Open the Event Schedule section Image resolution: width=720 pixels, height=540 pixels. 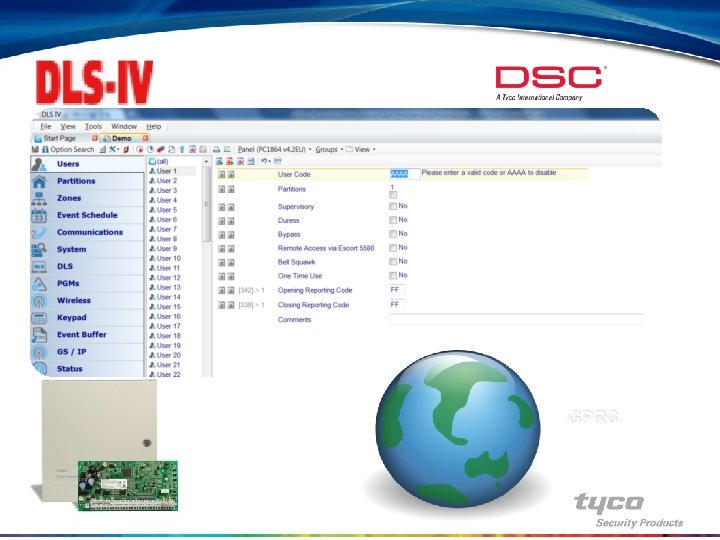pyautogui.click(x=87, y=215)
